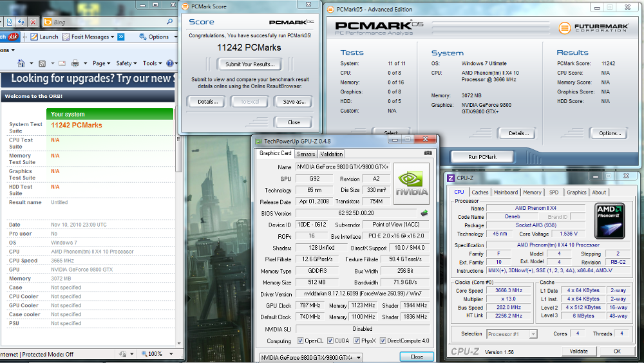Switch to GPU-Z Sensors tab
This screenshot has height=363, width=644.
tap(305, 154)
